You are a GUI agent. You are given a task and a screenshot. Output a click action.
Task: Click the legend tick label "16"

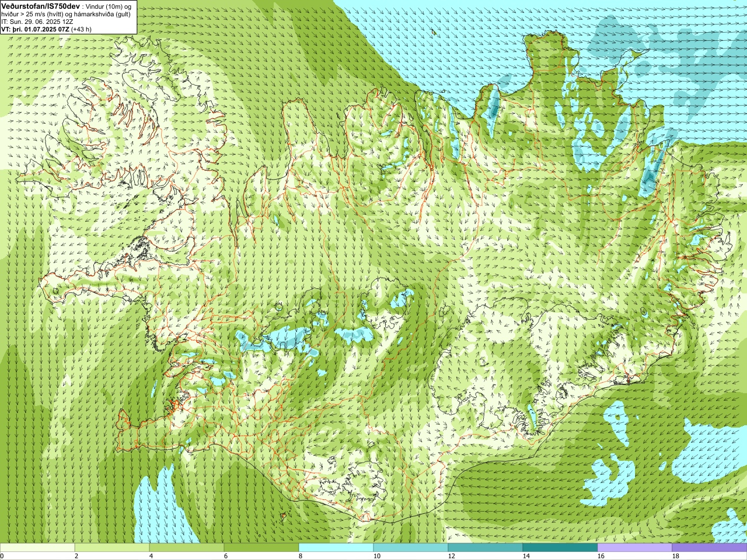[601, 556]
